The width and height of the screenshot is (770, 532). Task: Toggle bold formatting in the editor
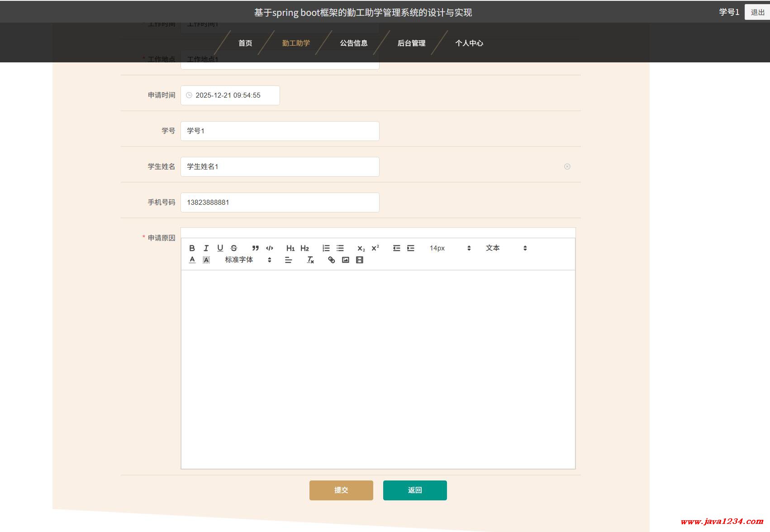[192, 248]
